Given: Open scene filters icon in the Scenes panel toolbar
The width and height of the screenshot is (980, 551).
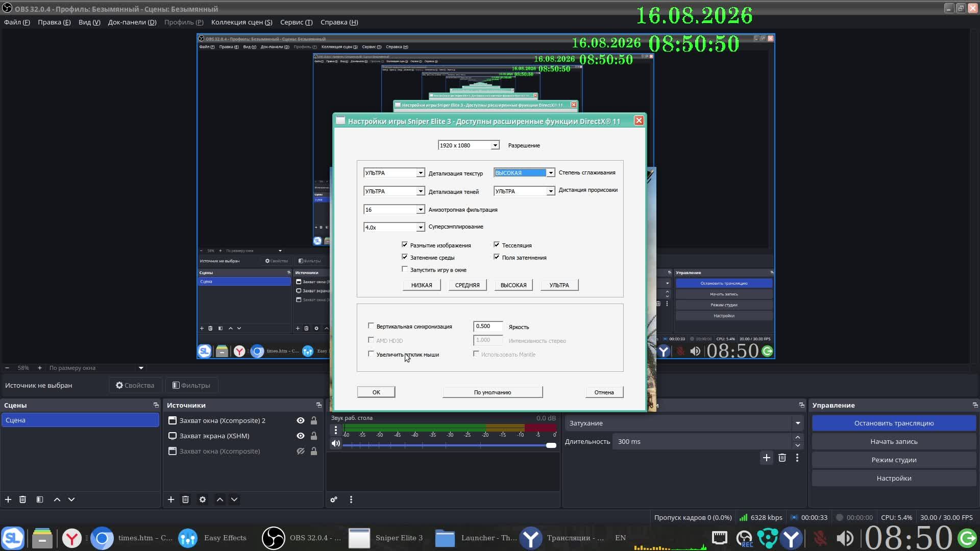Looking at the screenshot, I should (40, 499).
